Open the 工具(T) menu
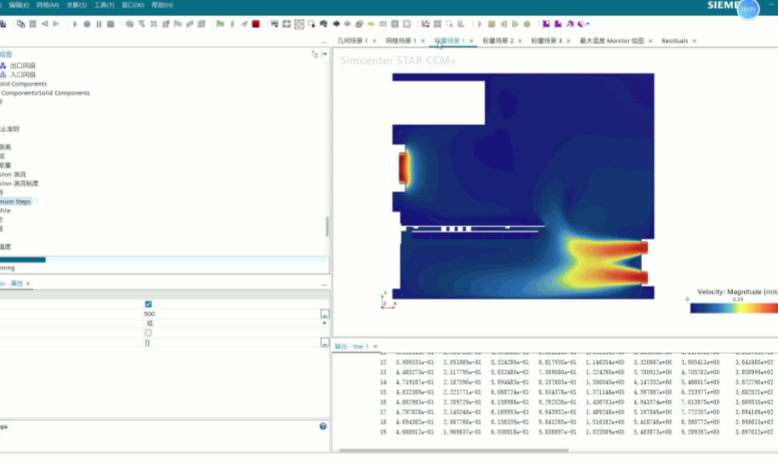 (x=104, y=5)
